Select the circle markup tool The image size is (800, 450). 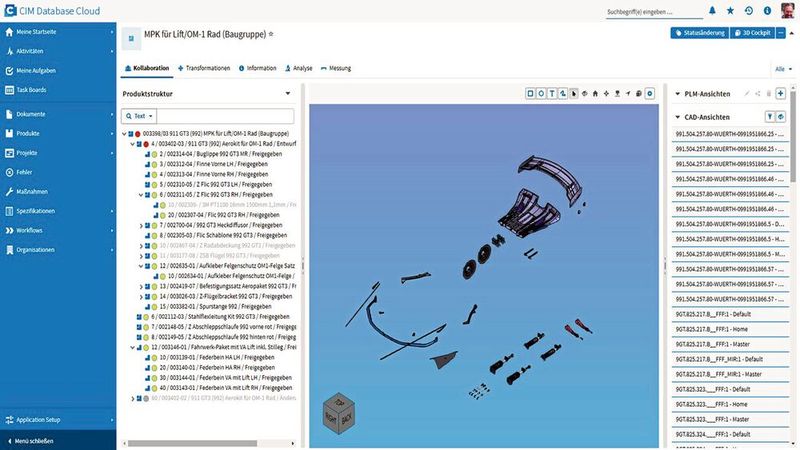click(541, 93)
